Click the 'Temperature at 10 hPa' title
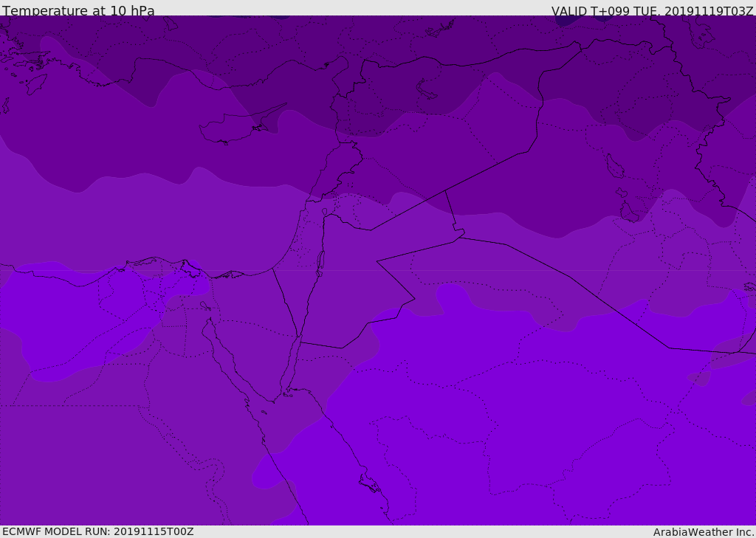 pyautogui.click(x=78, y=10)
